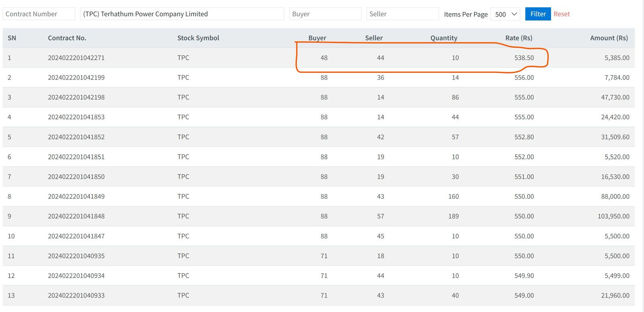Click the rate 556.00 cell

point(524,77)
